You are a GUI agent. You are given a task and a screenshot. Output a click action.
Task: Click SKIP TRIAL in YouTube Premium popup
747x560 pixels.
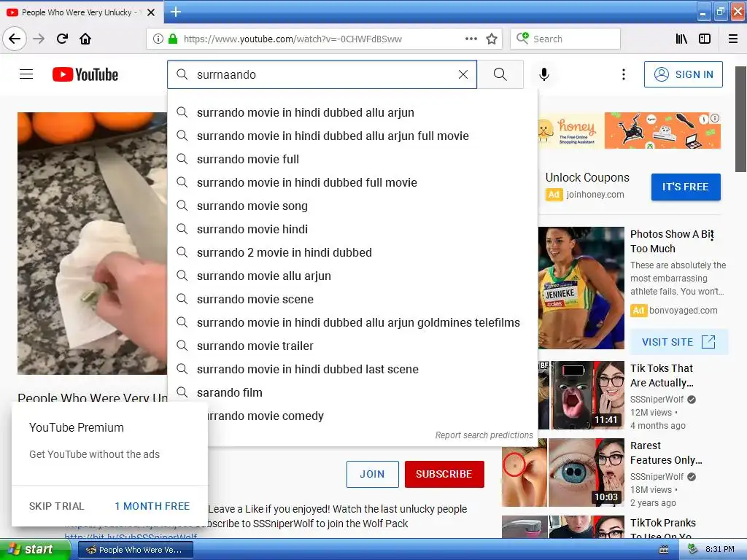(56, 506)
